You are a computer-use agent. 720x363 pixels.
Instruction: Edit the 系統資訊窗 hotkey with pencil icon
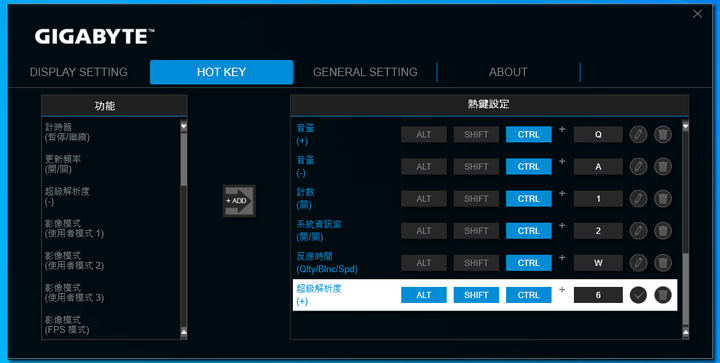pos(638,230)
